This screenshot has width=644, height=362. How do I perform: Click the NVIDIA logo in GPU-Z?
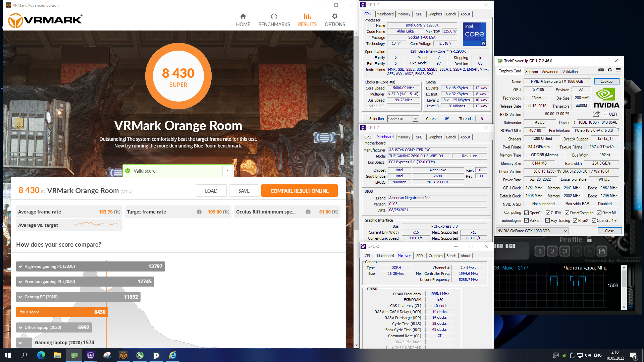point(606,98)
